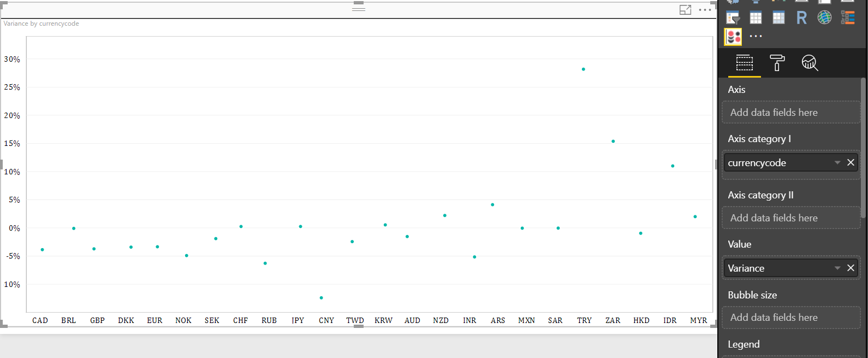Click the ARS data point near 4%
This screenshot has width=868, height=358.
492,205
